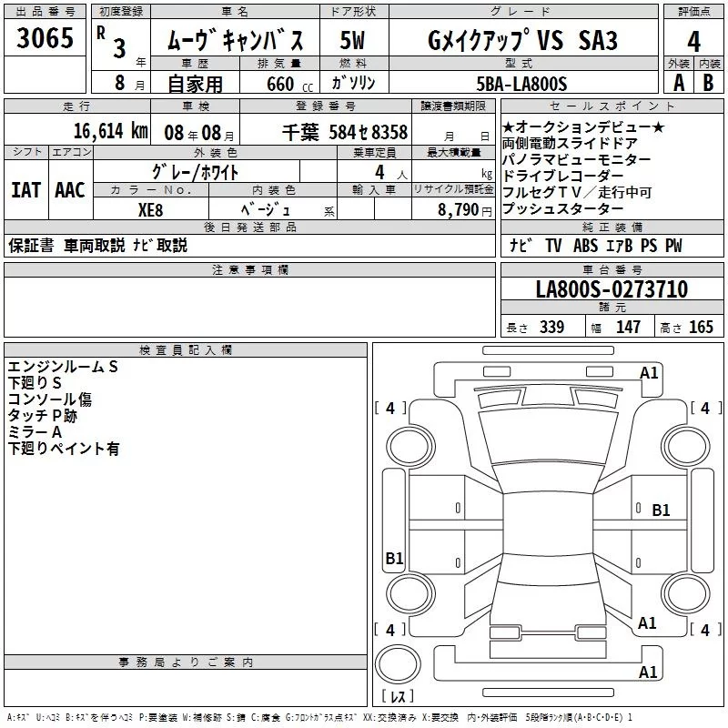Screen dimensions: 728x728
Task: Click the B1 mark right of car diagram
Action: pyautogui.click(x=661, y=511)
